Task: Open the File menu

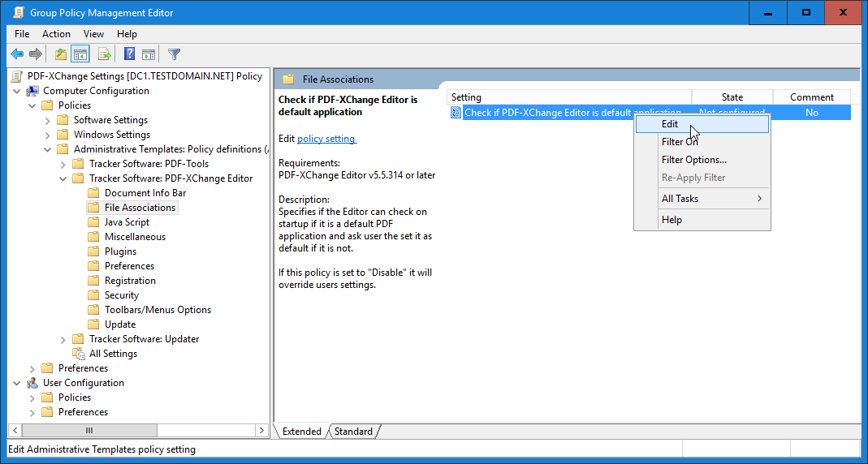Action: [22, 34]
